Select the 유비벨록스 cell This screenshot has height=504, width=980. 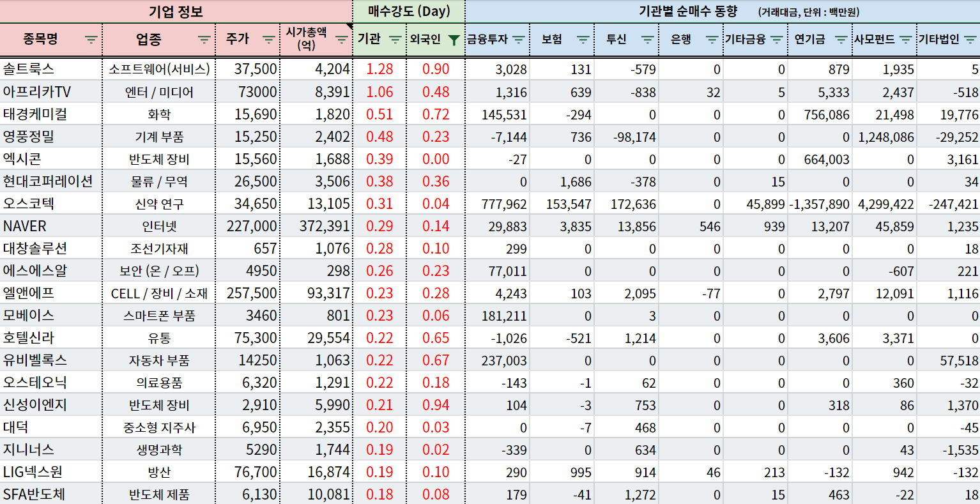(51, 360)
